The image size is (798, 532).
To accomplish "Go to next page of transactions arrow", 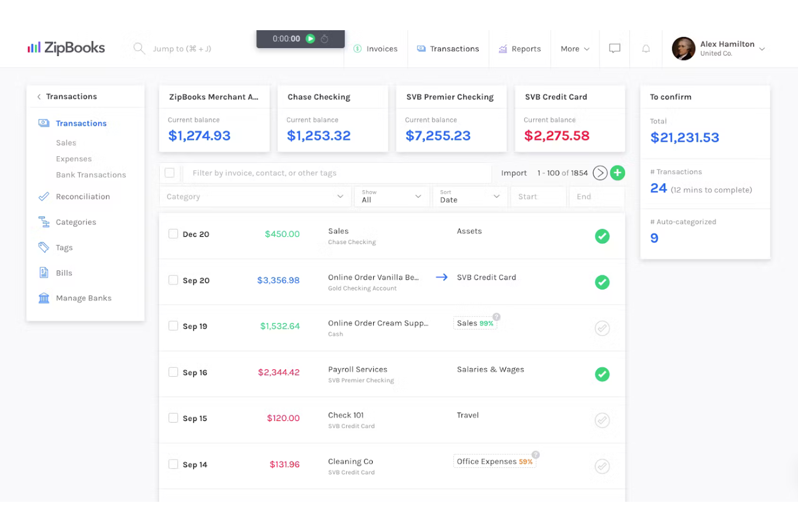I will pyautogui.click(x=600, y=173).
